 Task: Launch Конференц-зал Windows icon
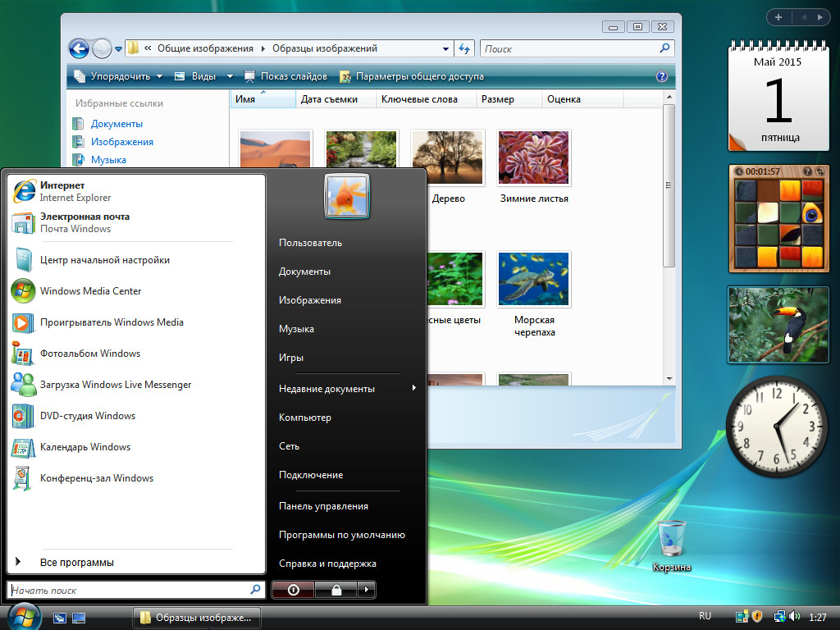point(23,478)
